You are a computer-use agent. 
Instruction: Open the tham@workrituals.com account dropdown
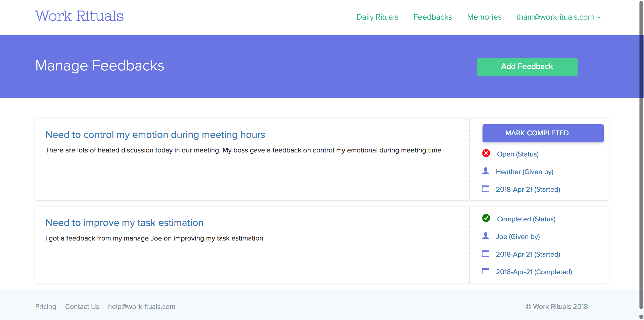555,17
